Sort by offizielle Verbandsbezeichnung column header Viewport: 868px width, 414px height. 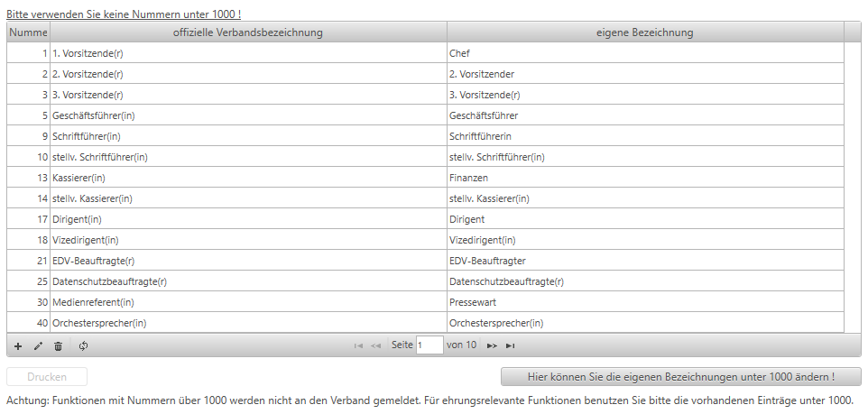[x=248, y=32]
